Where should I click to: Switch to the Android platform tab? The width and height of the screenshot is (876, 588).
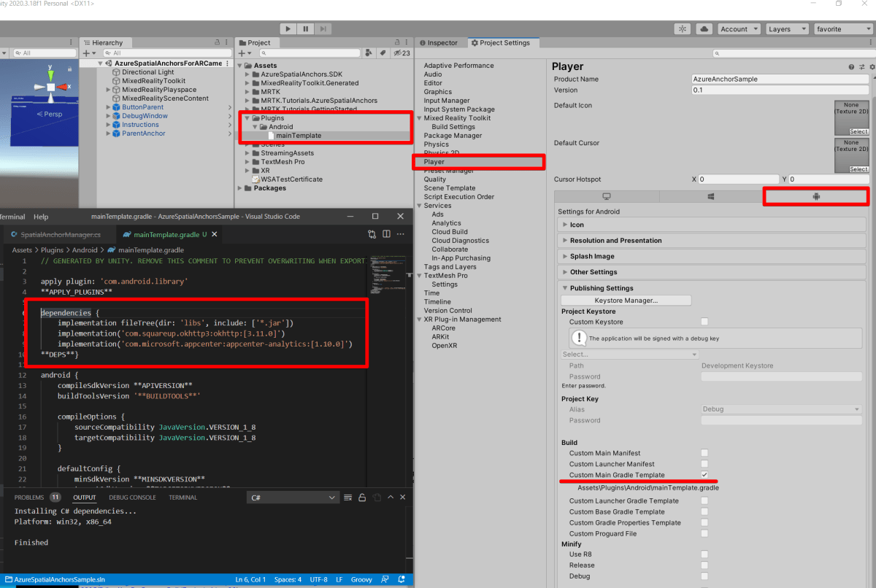click(x=816, y=196)
